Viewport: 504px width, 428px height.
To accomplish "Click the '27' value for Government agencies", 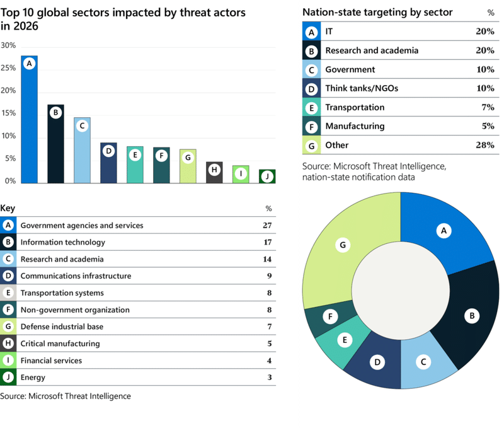I will coord(267,226).
